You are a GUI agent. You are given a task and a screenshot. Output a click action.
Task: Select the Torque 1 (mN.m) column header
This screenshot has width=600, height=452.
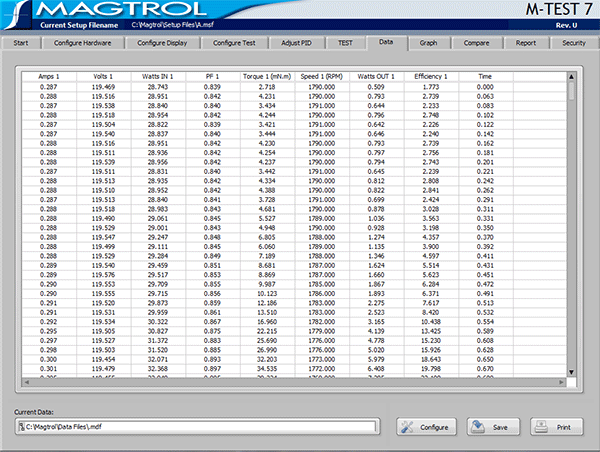click(267, 77)
